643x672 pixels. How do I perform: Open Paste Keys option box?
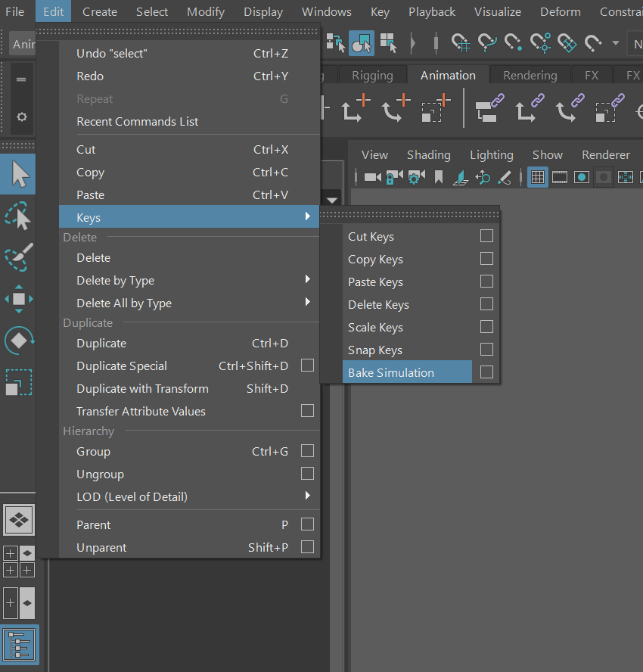(x=486, y=282)
